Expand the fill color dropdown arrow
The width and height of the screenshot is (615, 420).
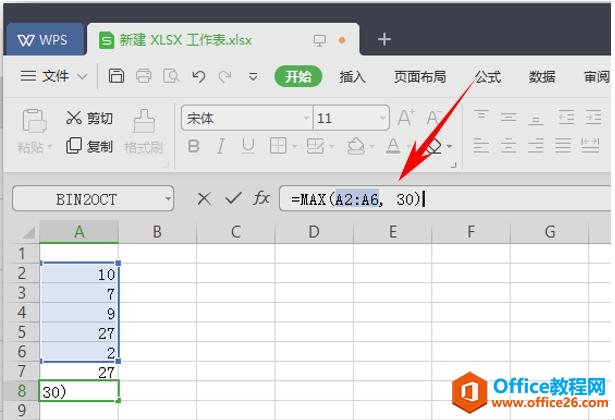click(x=372, y=147)
